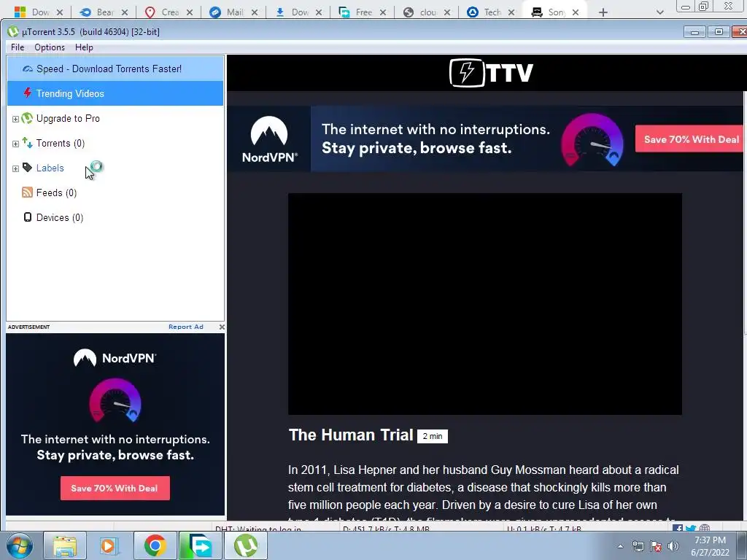Screen dimensions: 747x560
Task: Click The Human Trial title
Action: (351, 435)
